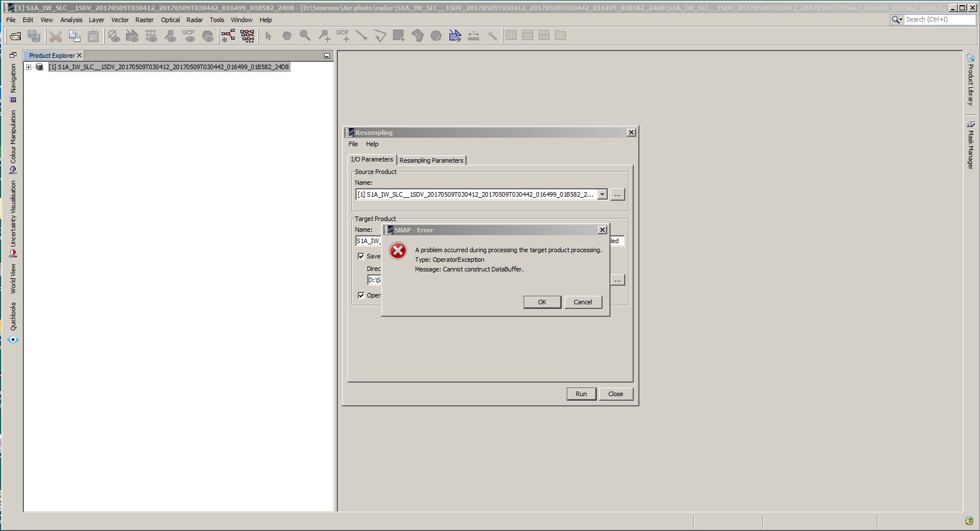The image size is (980, 531).
Task: Click the Open Product toolbar icon
Action: [15, 36]
